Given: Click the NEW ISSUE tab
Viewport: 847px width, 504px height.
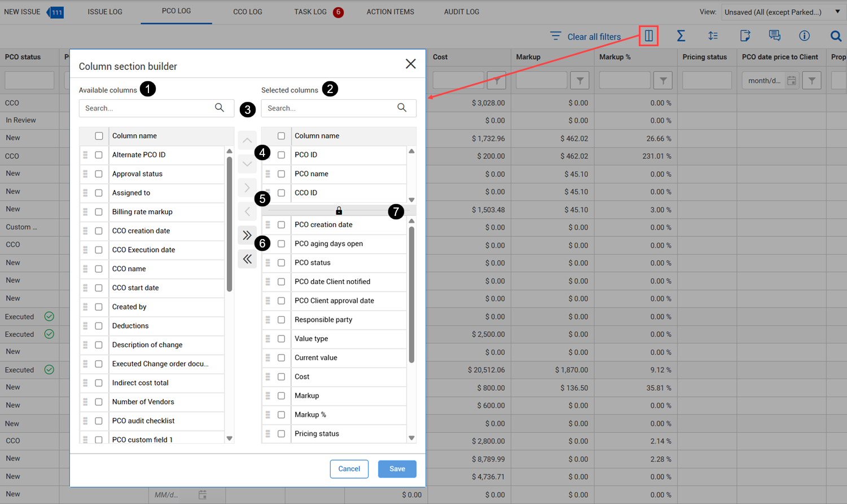Looking at the screenshot, I should coord(22,12).
